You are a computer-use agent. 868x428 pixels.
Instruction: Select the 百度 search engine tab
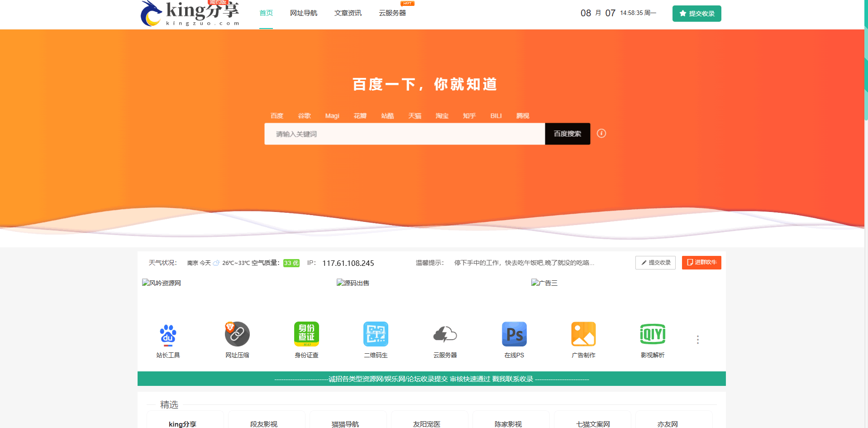[277, 116]
